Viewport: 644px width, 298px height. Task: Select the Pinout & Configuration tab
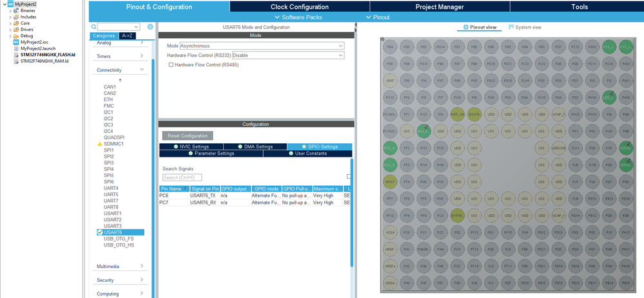coord(159,6)
